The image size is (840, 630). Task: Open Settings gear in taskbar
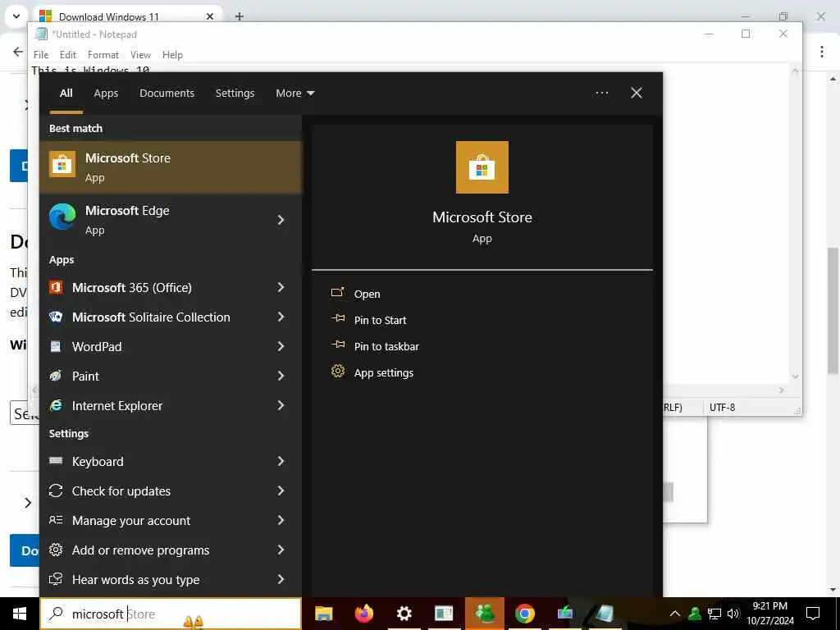click(404, 614)
